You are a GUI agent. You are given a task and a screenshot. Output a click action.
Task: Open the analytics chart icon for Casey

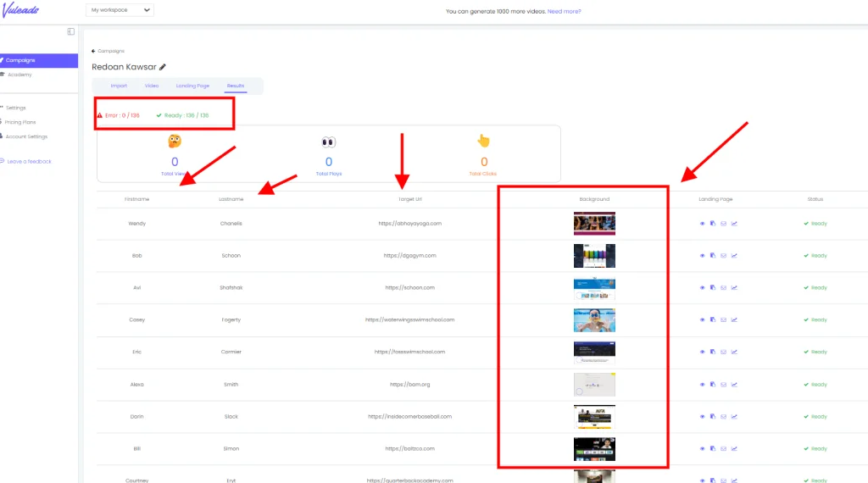coord(734,320)
